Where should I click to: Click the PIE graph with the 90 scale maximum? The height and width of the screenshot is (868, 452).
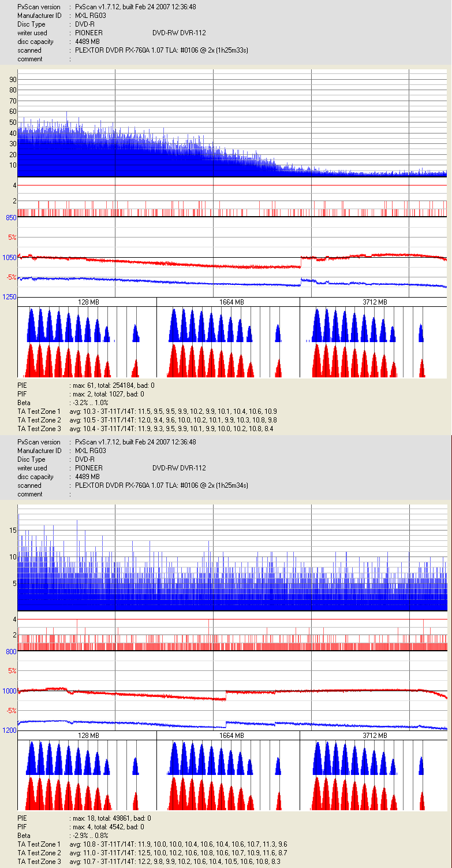pos(232,123)
